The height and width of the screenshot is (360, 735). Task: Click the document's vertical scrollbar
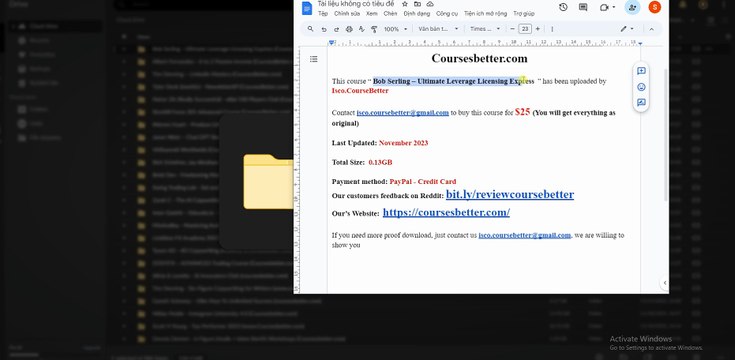666,134
